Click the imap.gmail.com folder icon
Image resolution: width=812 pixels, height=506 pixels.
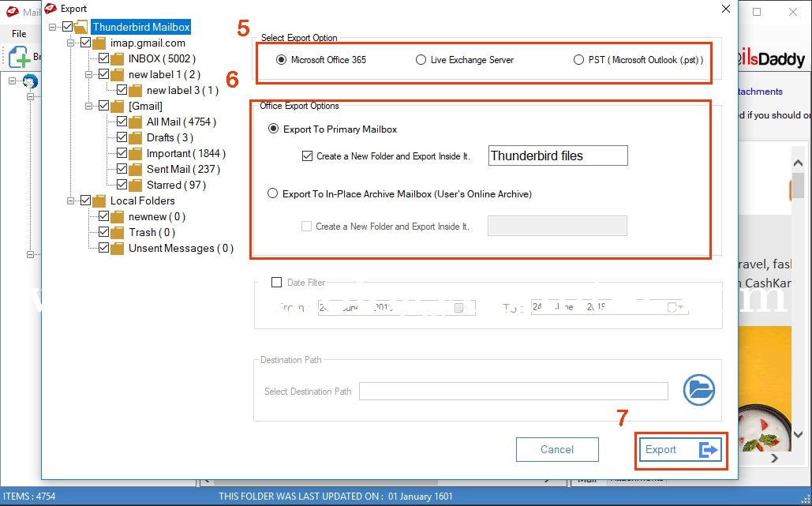pyautogui.click(x=99, y=43)
